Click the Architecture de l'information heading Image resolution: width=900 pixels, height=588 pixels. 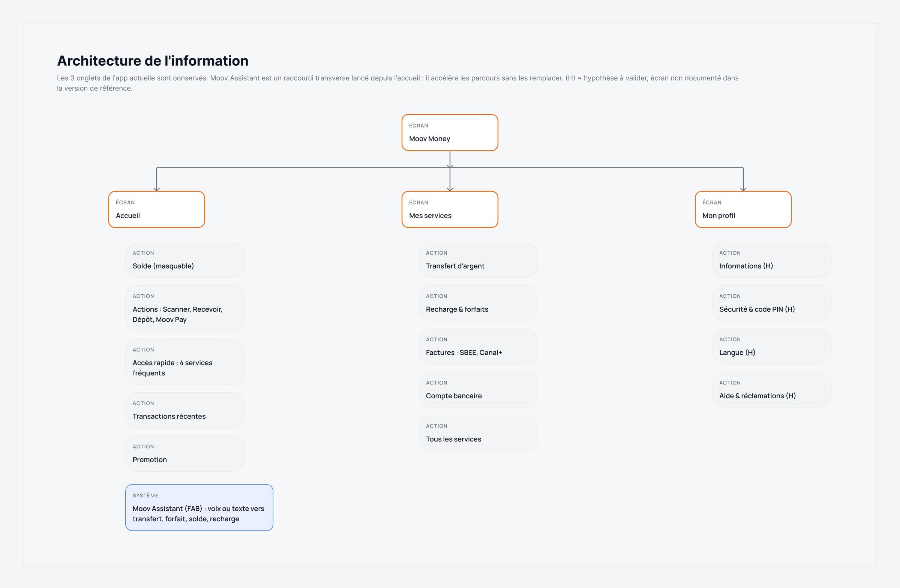coord(153,60)
